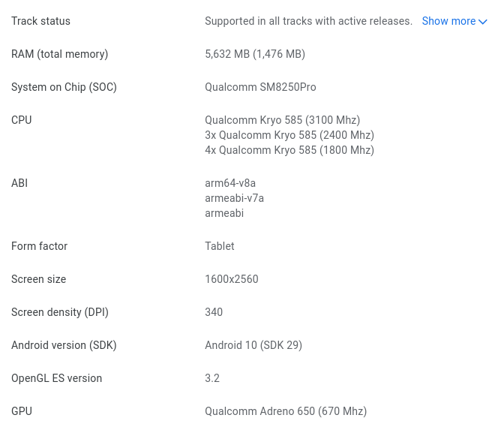504x433 pixels.
Task: Select the 'Supported in all tracks' status text
Action: click(308, 21)
